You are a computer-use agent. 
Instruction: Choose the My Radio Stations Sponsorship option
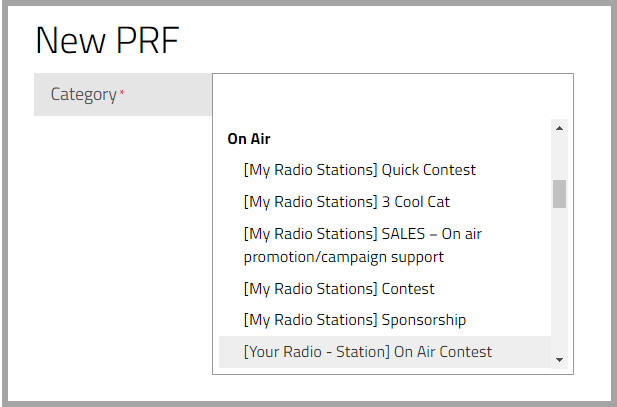coord(354,320)
